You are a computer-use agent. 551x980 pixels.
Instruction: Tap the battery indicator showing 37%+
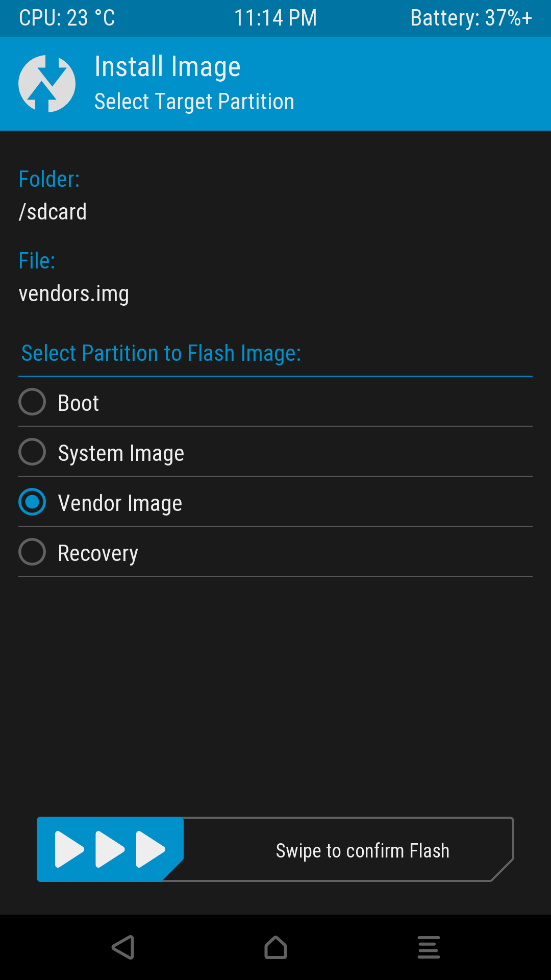coord(472,18)
